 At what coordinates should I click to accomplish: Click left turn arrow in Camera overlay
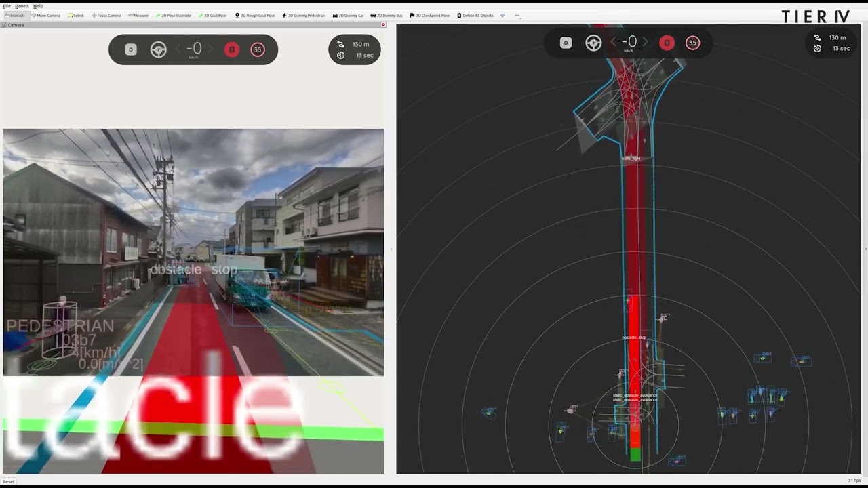pyautogui.click(x=179, y=49)
